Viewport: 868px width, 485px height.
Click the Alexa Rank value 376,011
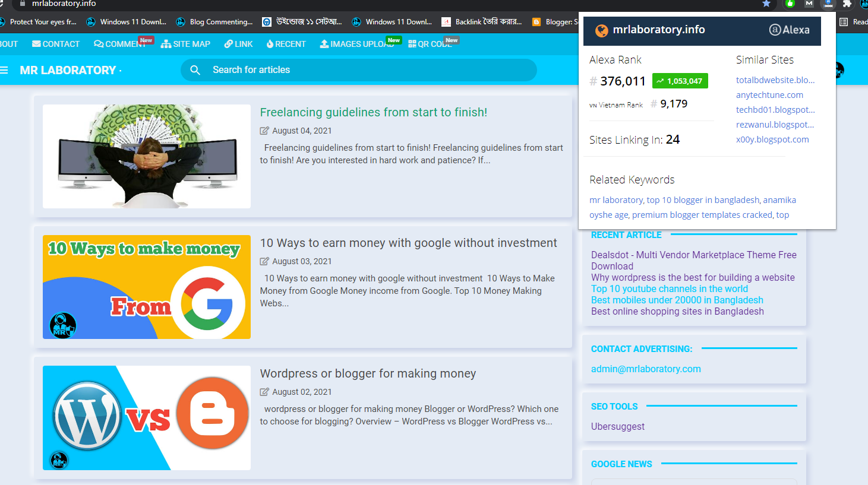[x=623, y=81]
